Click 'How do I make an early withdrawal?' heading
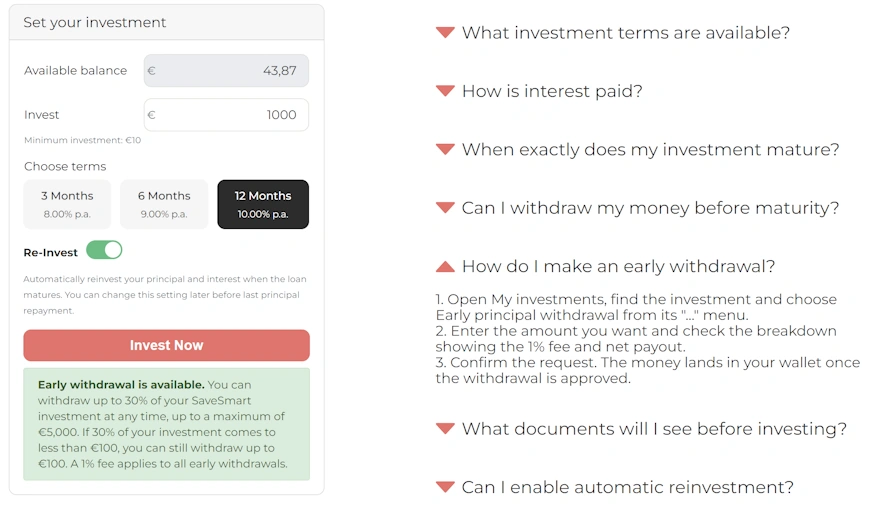The image size is (875, 505). coord(618,266)
